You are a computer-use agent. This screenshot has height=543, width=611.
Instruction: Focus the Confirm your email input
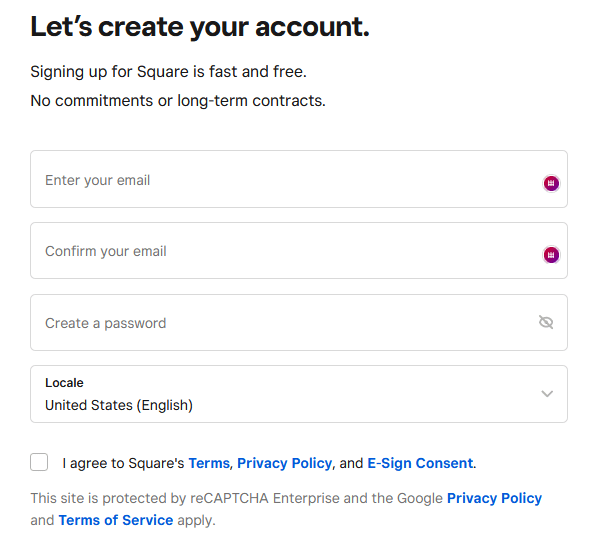click(x=299, y=251)
